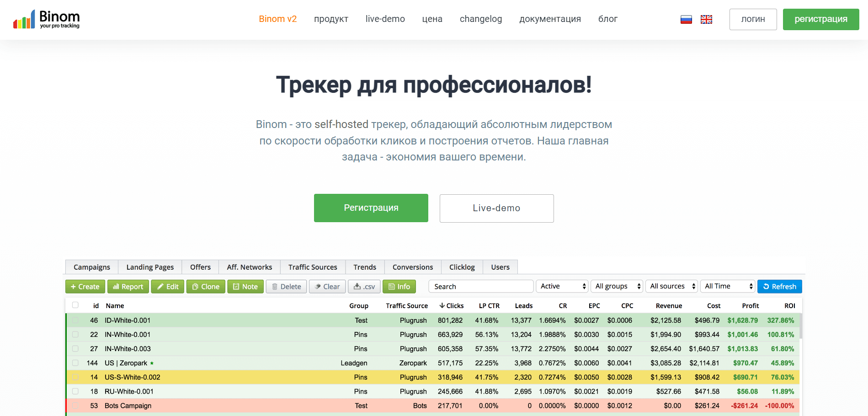Select the Bots Campaign checkbox
The image size is (868, 416).
tap(75, 405)
